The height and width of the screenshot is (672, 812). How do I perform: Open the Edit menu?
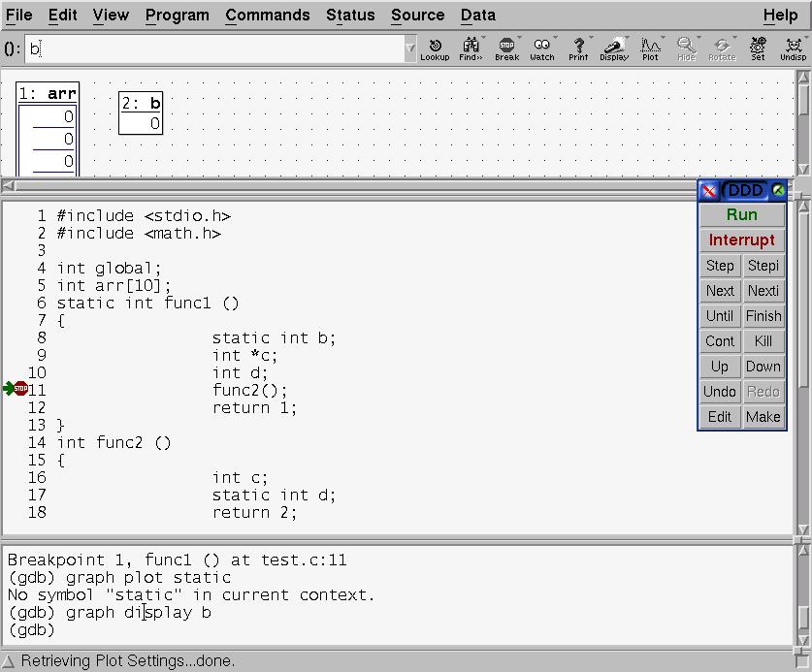(63, 15)
